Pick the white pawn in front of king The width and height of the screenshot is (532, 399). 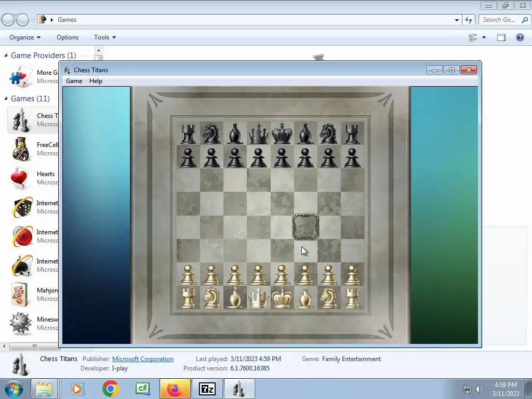(282, 275)
